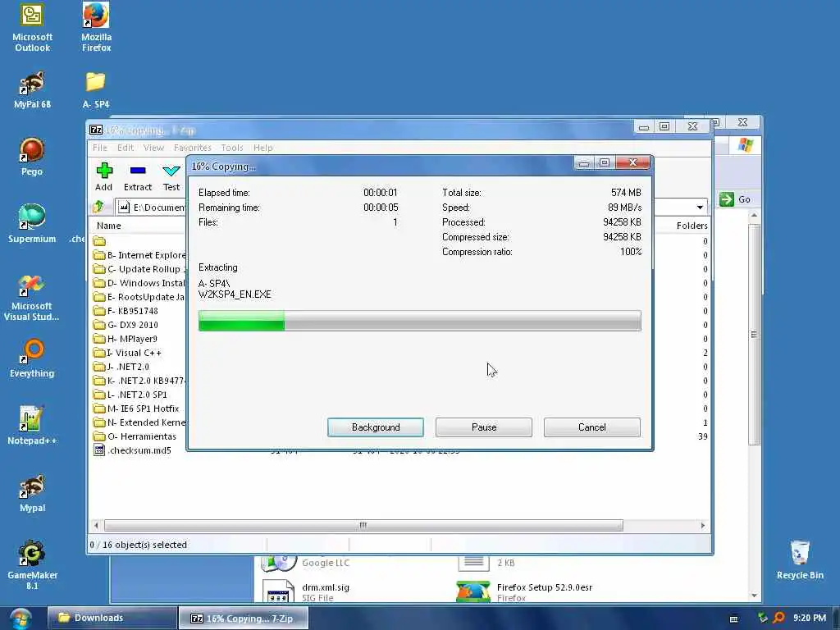Select G- DX9 2010 folder
The height and width of the screenshot is (630, 840).
126,325
